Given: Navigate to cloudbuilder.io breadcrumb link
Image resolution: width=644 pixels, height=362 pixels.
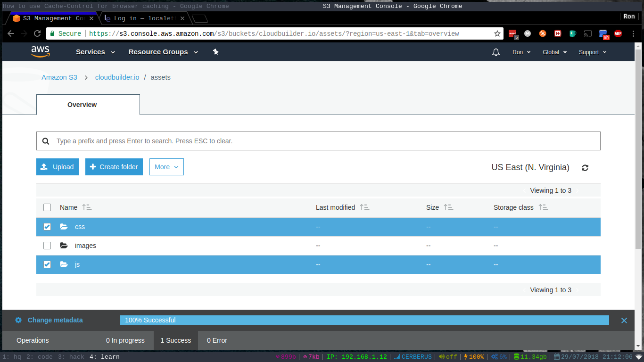Looking at the screenshot, I should tap(117, 77).
